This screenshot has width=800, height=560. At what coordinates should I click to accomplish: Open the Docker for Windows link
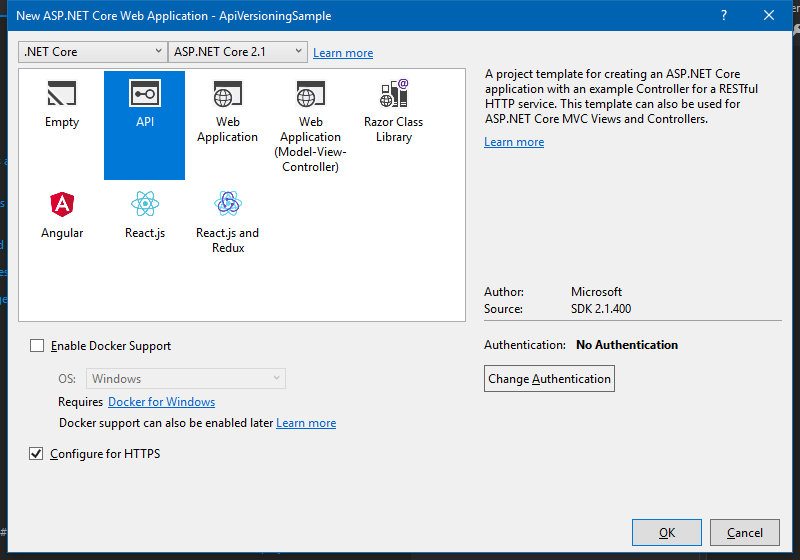coord(161,402)
